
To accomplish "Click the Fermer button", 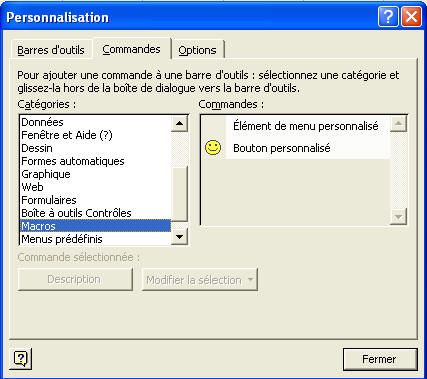I will [x=380, y=359].
